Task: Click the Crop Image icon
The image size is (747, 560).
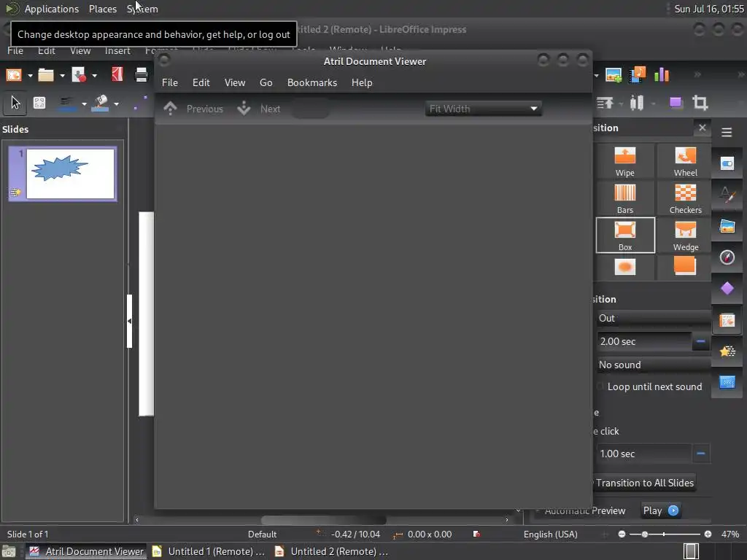Action: [700, 103]
